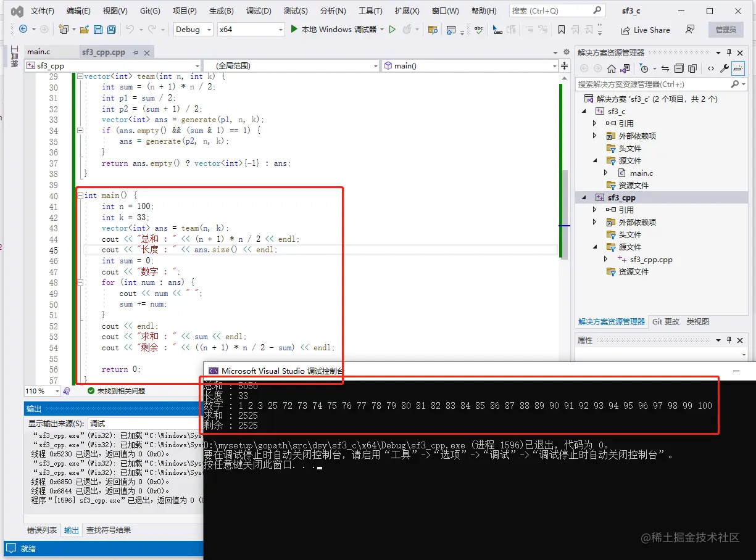Image resolution: width=756 pixels, height=560 pixels.
Task: Open the x64 platform dropdown
Action: 251,30
